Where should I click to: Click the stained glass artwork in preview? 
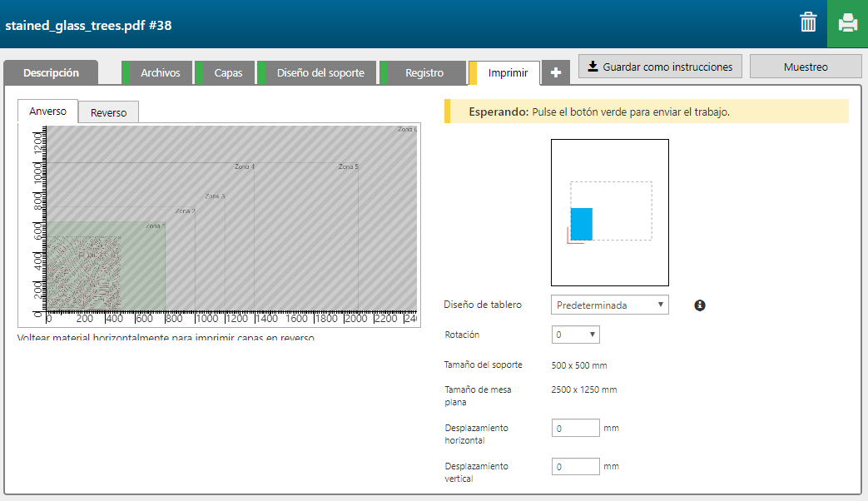pyautogui.click(x=83, y=272)
